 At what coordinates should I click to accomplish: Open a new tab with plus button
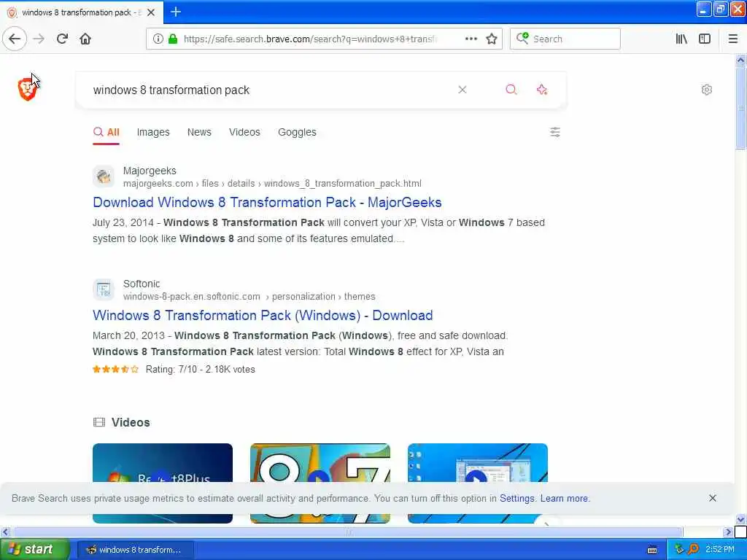pyautogui.click(x=176, y=12)
